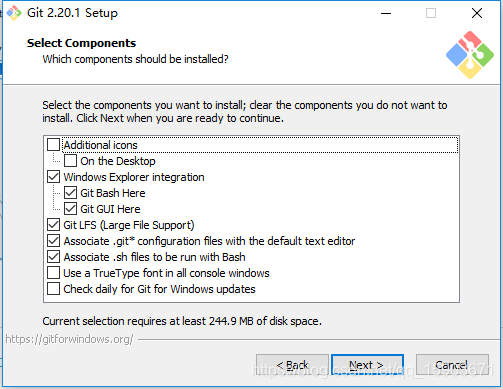Screen dimensions: 503x389
Task: Click the large Git logo in the header
Action: (x=470, y=55)
